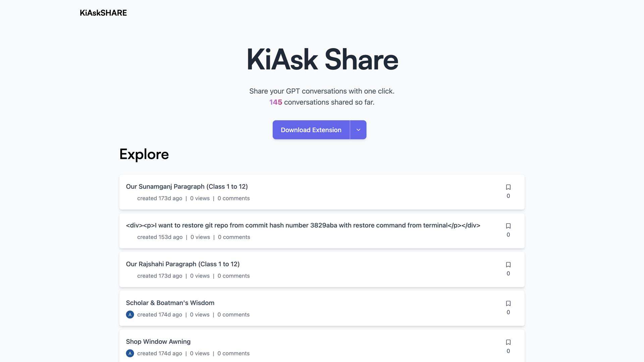The width and height of the screenshot is (644, 362).
Task: Open Our Rajshahi Paragraph conversation
Action: click(183, 264)
